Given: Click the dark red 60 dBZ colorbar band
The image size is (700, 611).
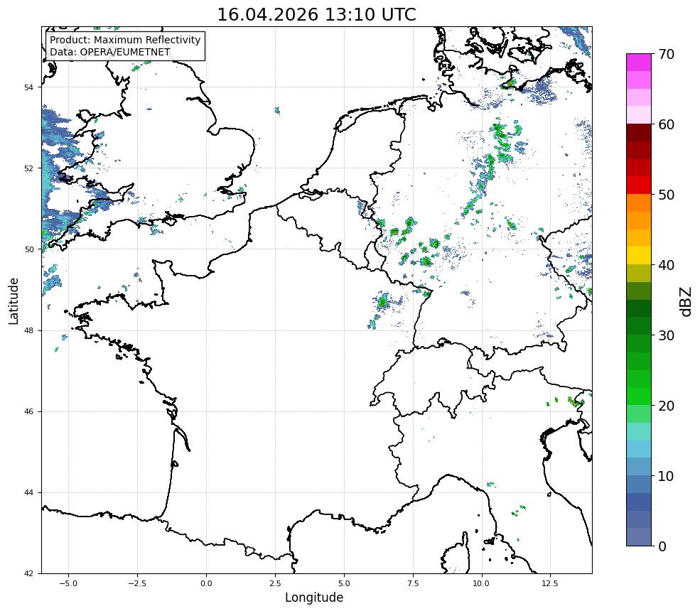Looking at the screenshot, I should 638,133.
